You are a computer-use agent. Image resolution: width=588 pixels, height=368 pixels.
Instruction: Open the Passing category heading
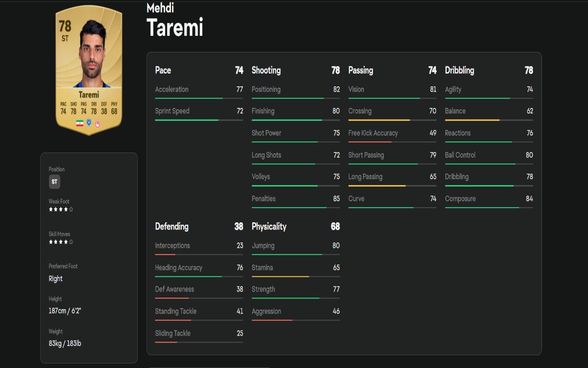click(361, 70)
